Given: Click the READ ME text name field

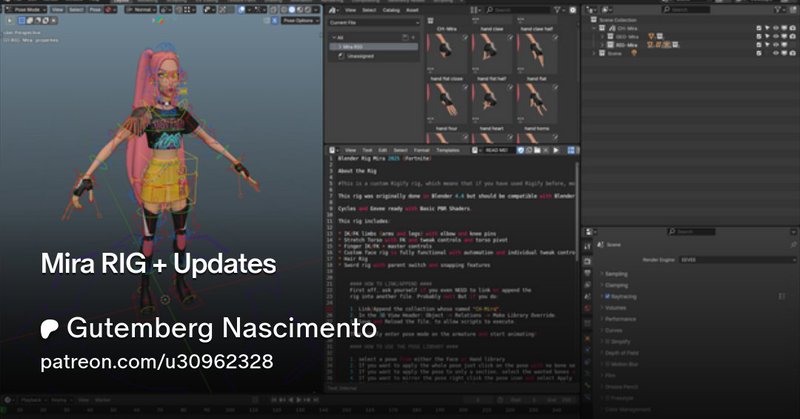Looking at the screenshot, I should [x=497, y=150].
